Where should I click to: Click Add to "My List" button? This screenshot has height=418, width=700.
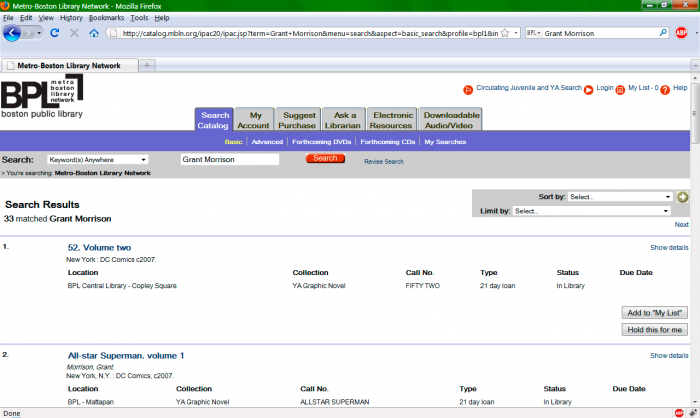pyautogui.click(x=654, y=313)
